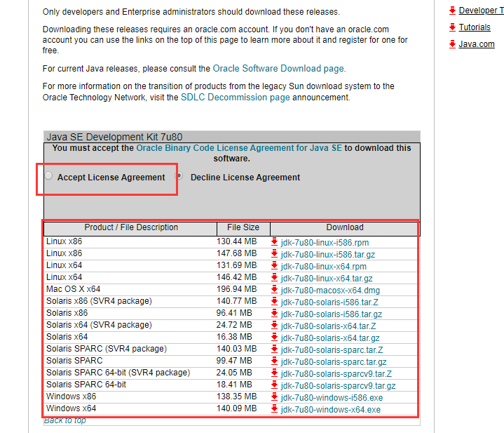Viewport: 504px width, 433px height.
Task: Download jdk-7u80-solaris-sparcv9.tar.gz file
Action: click(x=338, y=385)
